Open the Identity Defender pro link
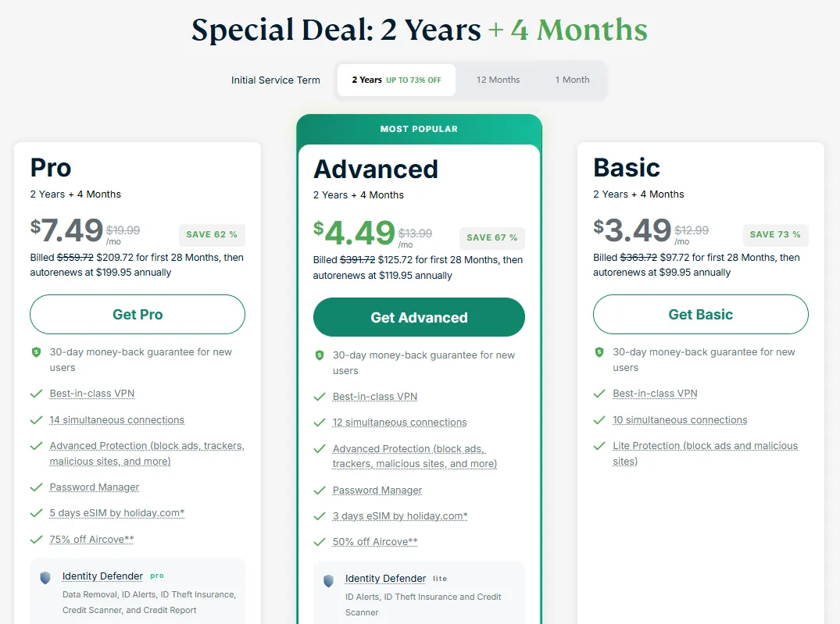 point(102,576)
